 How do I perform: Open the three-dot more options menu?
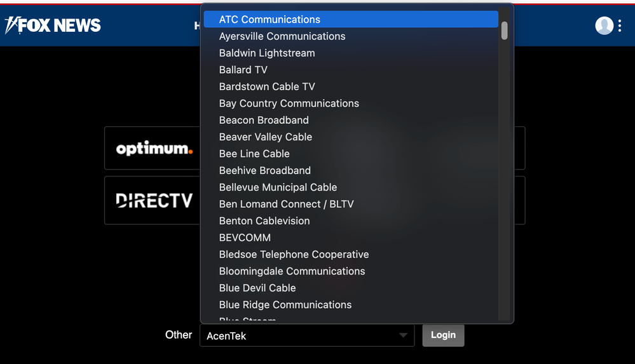pos(620,25)
